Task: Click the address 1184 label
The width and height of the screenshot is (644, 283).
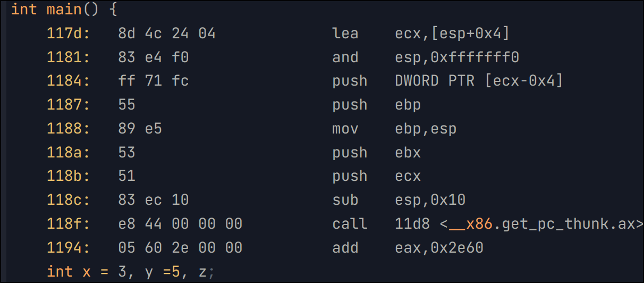Action: (69, 81)
